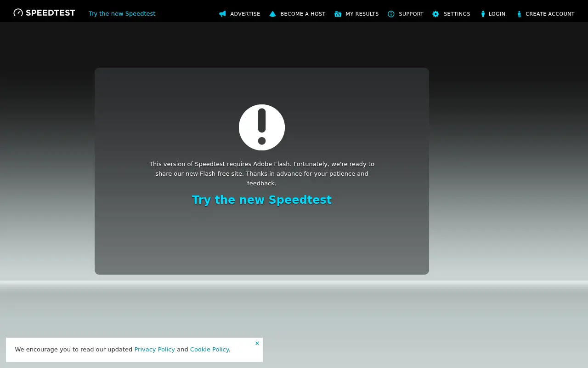Click the Speedtest gauge logo icon
Image resolution: width=588 pixels, height=368 pixels.
click(18, 13)
